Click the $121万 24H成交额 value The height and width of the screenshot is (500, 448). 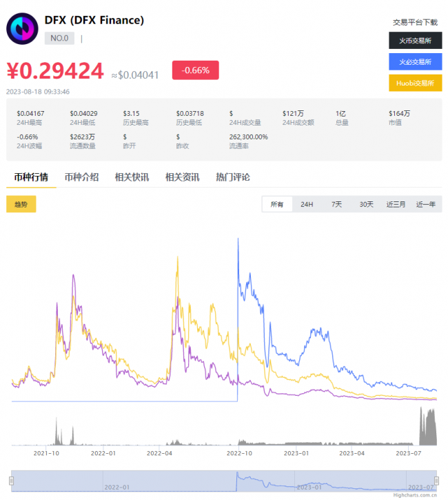tap(293, 114)
